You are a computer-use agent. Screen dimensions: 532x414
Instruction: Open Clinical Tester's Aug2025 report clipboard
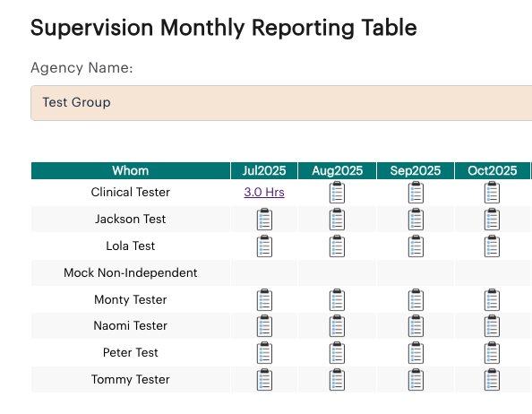click(x=337, y=193)
